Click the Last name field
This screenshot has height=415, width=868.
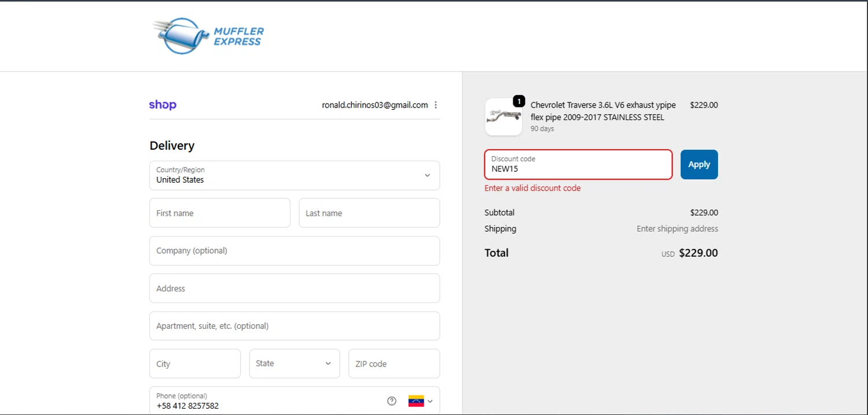[x=369, y=213]
